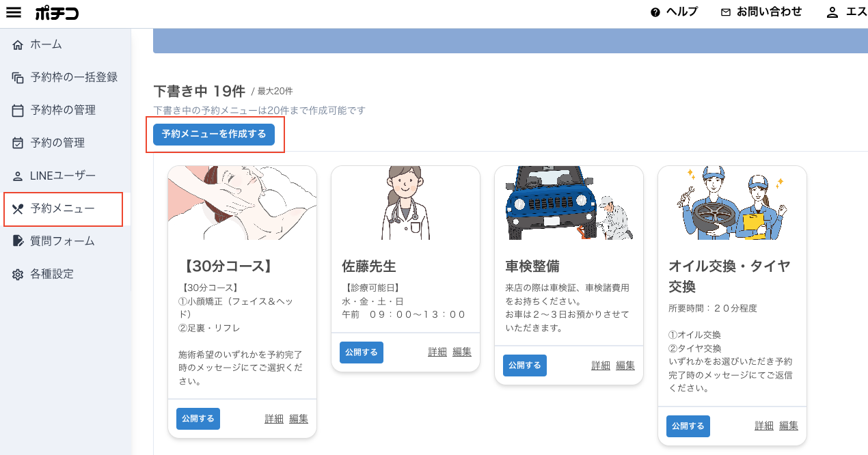Click the お問い合わせ link
This screenshot has height=455, width=868.
pyautogui.click(x=769, y=12)
